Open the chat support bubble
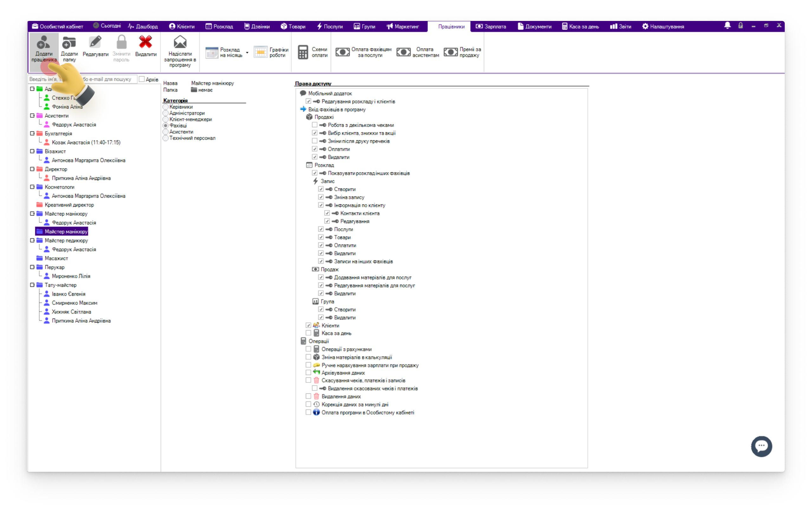The image size is (812, 508). point(761,446)
